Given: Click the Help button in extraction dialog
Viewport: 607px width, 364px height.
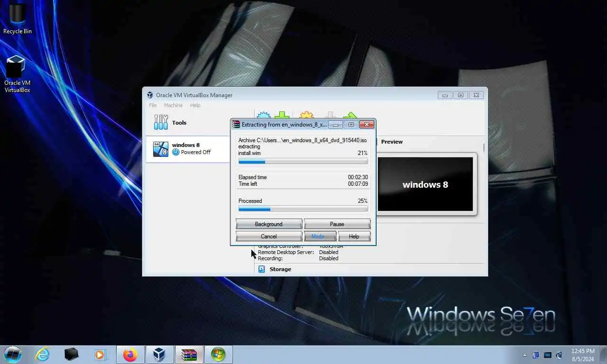Looking at the screenshot, I should (x=354, y=237).
